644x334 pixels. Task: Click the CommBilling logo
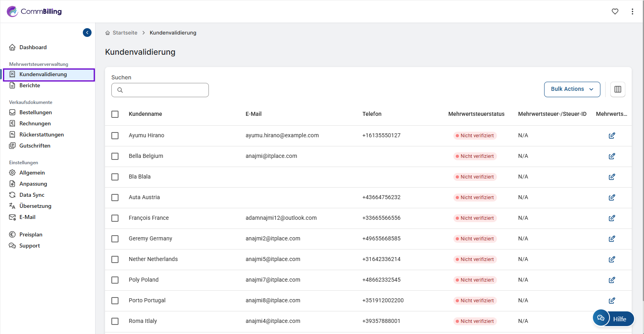coord(34,12)
